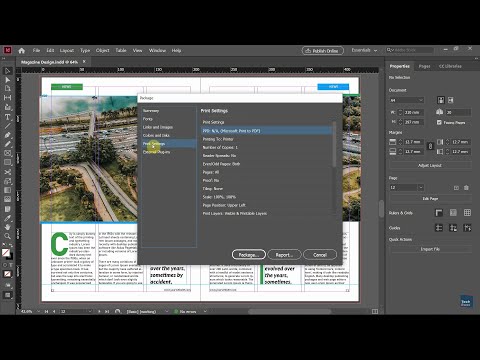Image resolution: width=480 pixels, height=360 pixels.
Task: Open the A4 page size dropdown
Action: (407, 100)
